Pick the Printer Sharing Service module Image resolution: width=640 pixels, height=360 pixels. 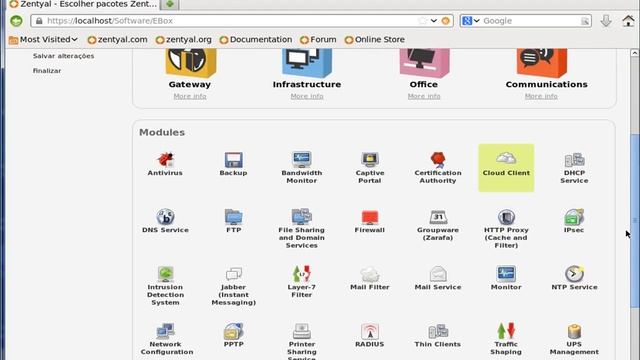coord(302,341)
